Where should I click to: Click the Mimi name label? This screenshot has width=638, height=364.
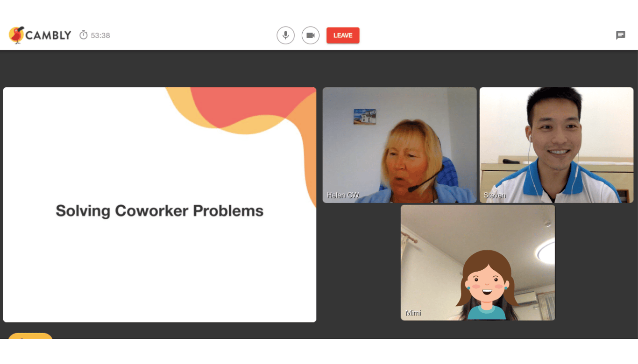(413, 313)
